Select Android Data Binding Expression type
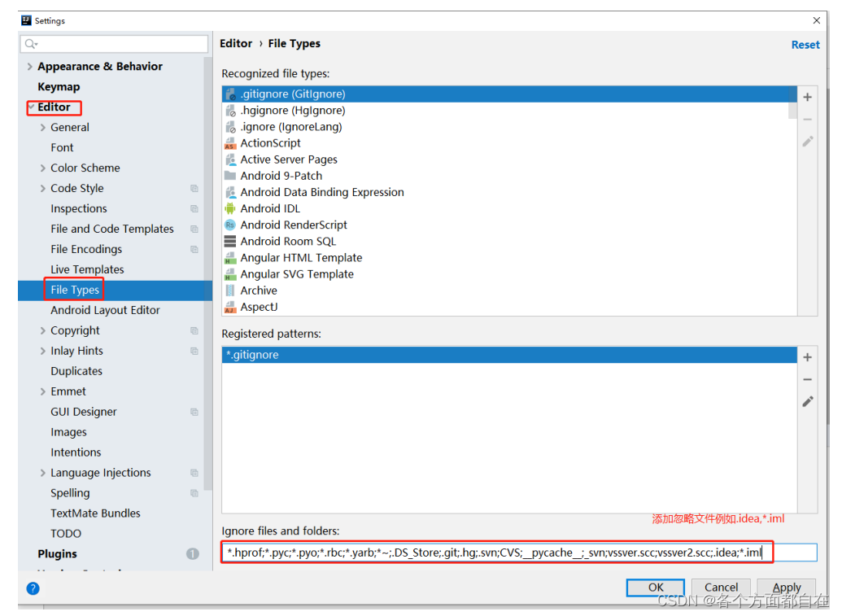 tap(322, 192)
